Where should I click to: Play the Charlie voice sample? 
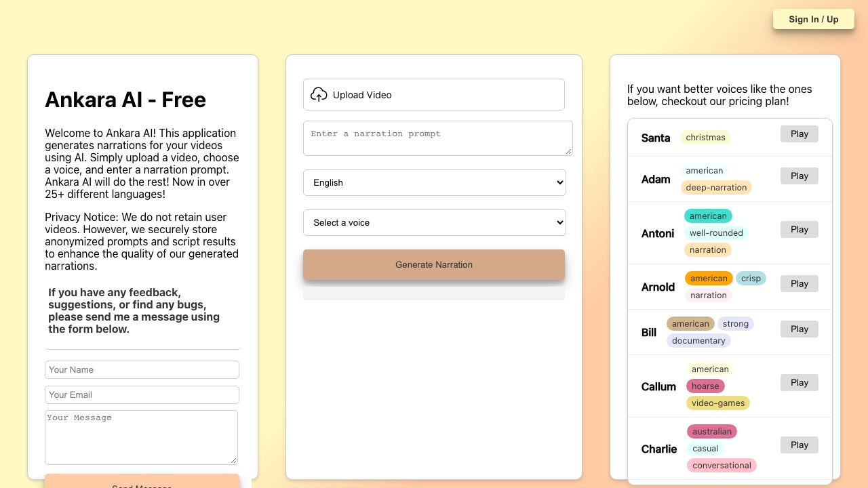point(800,445)
